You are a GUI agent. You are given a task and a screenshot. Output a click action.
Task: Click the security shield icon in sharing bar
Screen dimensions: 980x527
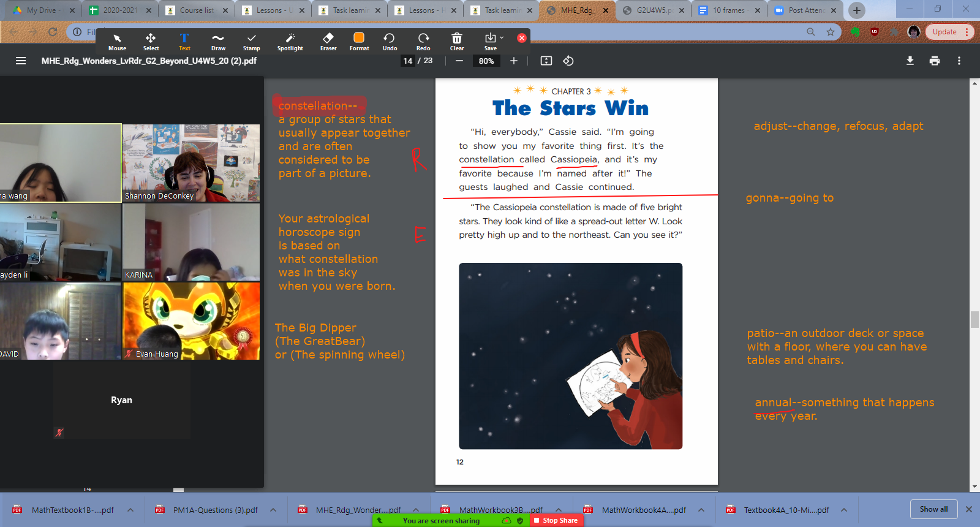tap(520, 520)
